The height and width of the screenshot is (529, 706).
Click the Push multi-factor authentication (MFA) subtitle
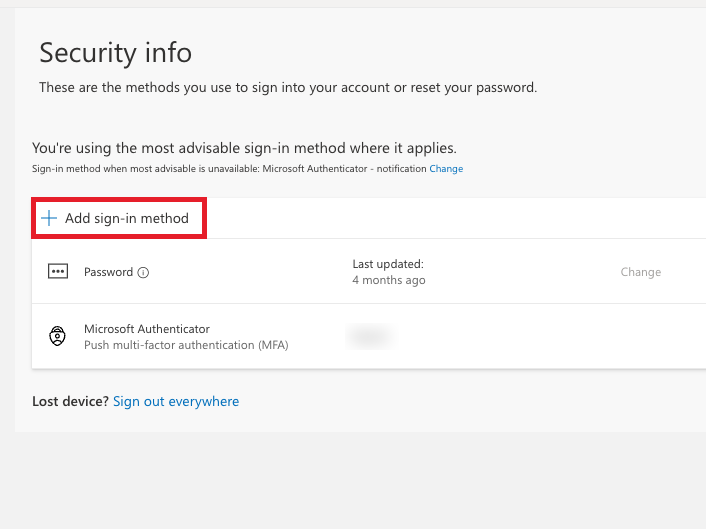pyautogui.click(x=186, y=345)
